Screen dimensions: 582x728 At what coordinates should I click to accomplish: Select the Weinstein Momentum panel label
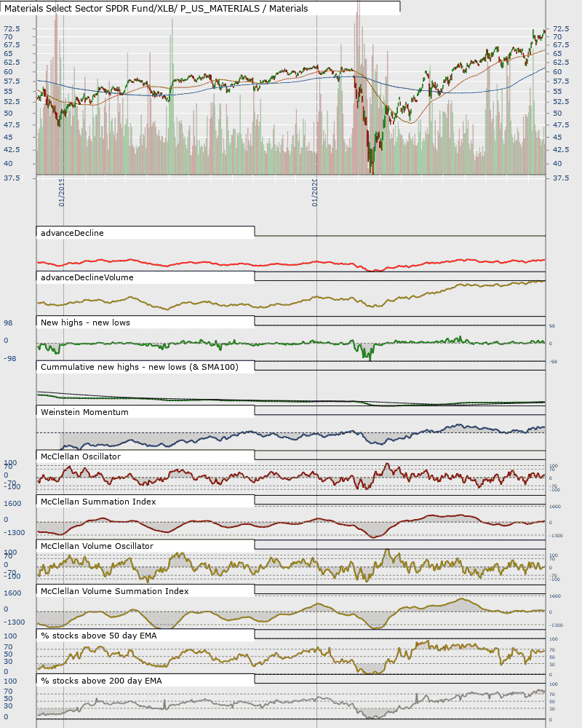(84, 412)
